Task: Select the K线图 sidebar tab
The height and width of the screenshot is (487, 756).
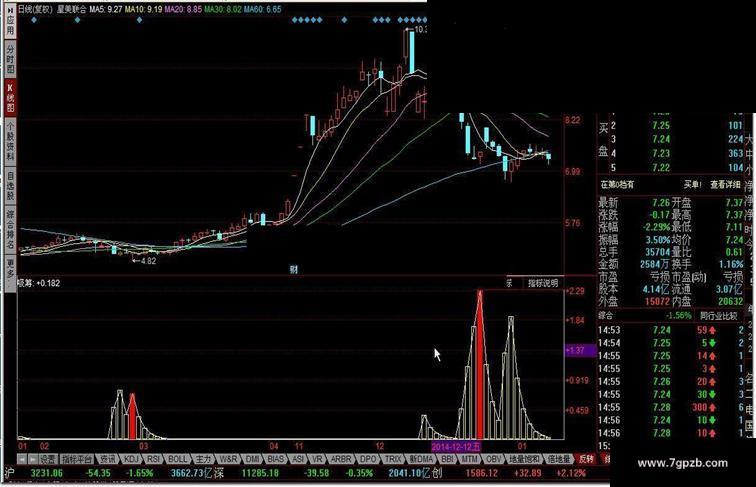Action: pyautogui.click(x=10, y=98)
